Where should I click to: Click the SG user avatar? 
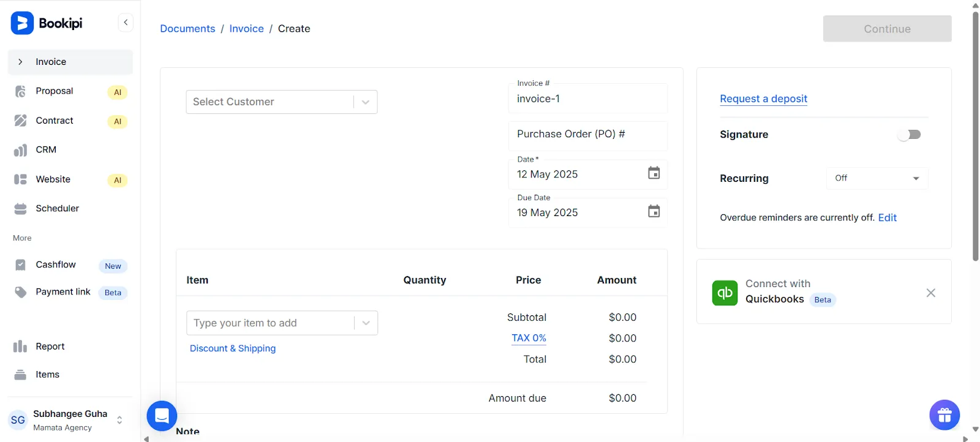click(x=18, y=420)
